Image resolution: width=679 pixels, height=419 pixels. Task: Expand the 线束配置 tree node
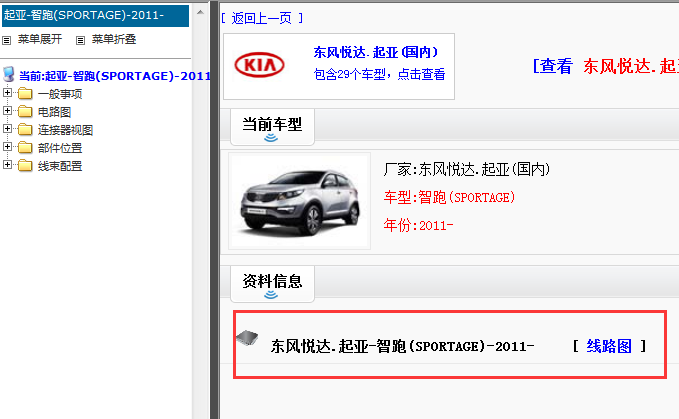pyautogui.click(x=7, y=164)
